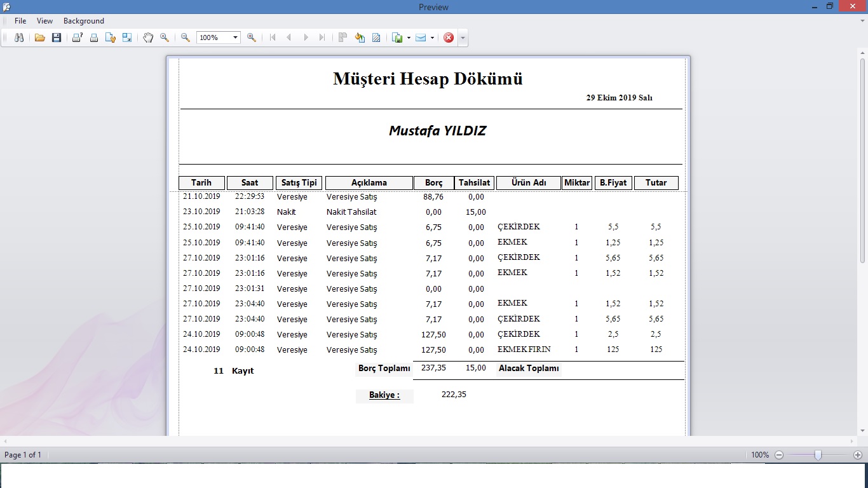Click the vertical scrollbar down arrow
This screenshot has width=868, height=488.
coord(862,430)
